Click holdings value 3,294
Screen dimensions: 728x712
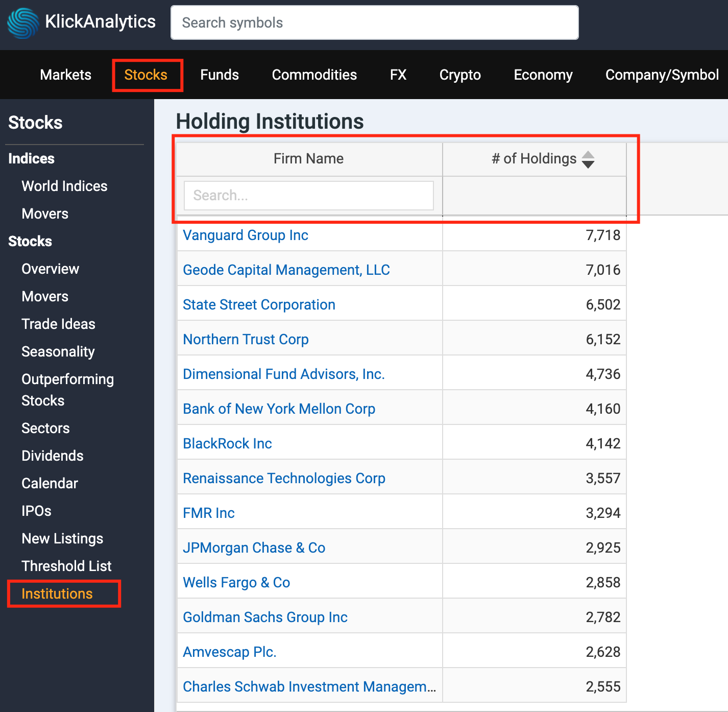(x=603, y=513)
